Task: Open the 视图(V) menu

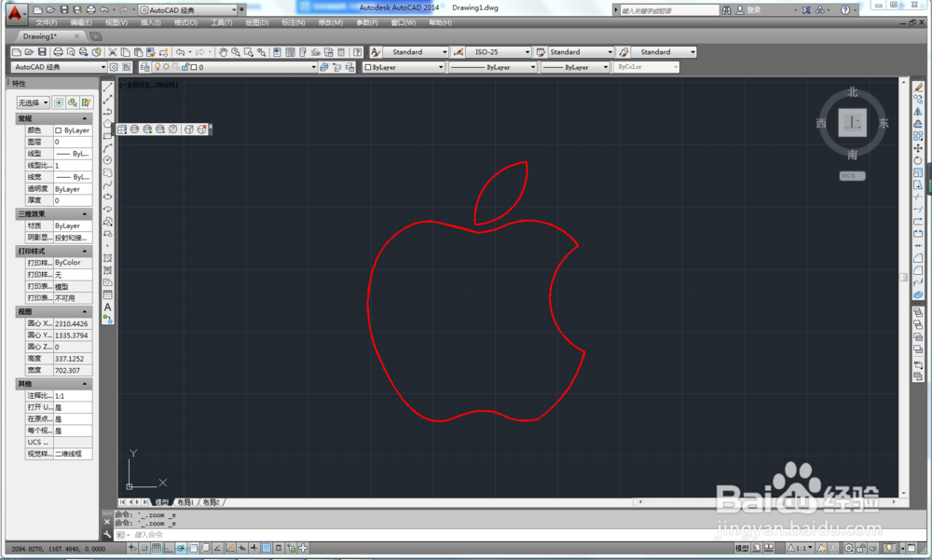Action: (x=116, y=22)
